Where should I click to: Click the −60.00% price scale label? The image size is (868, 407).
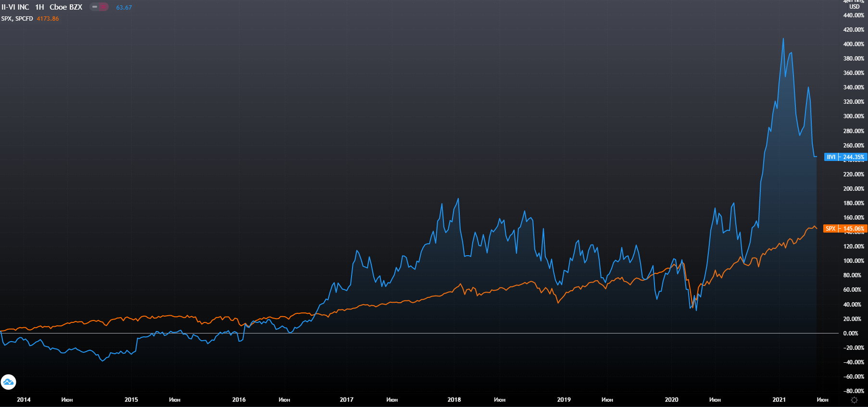pos(854,377)
